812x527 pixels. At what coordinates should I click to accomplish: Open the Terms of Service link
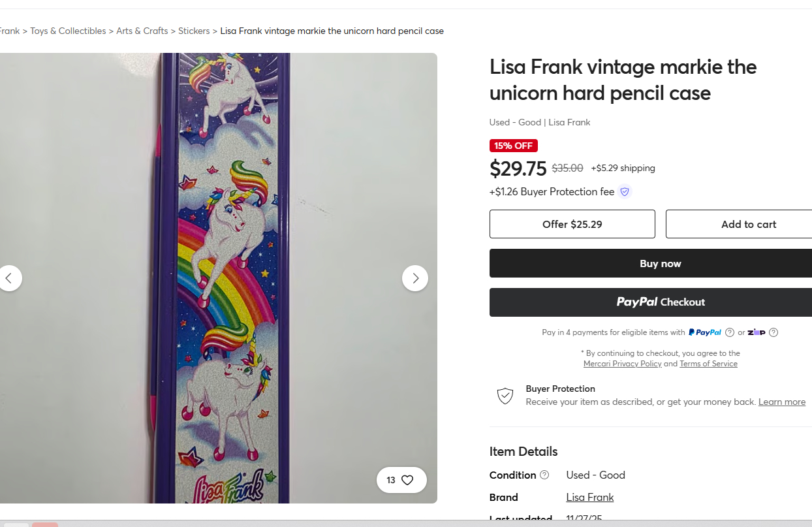[708, 364]
